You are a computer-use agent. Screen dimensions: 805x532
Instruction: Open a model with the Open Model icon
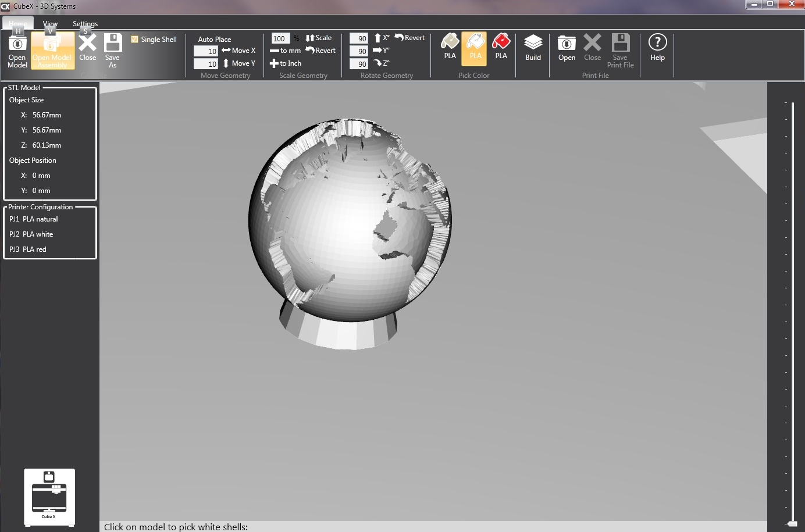(17, 51)
